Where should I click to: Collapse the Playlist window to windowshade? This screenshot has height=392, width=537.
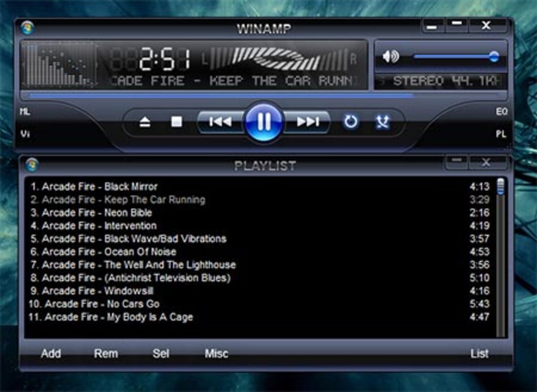click(x=456, y=162)
